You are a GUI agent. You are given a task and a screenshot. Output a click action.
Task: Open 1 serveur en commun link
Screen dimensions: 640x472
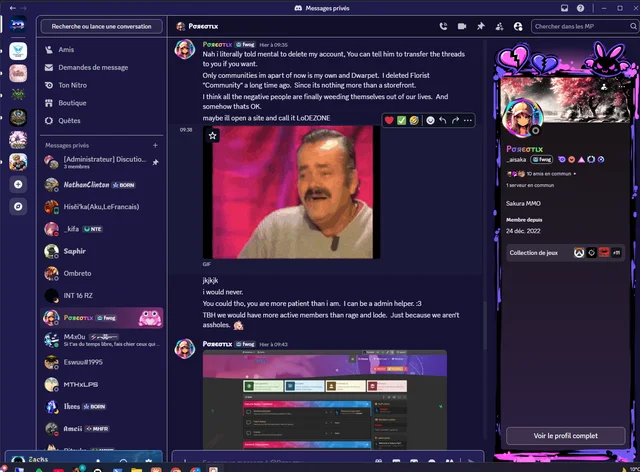(530, 185)
